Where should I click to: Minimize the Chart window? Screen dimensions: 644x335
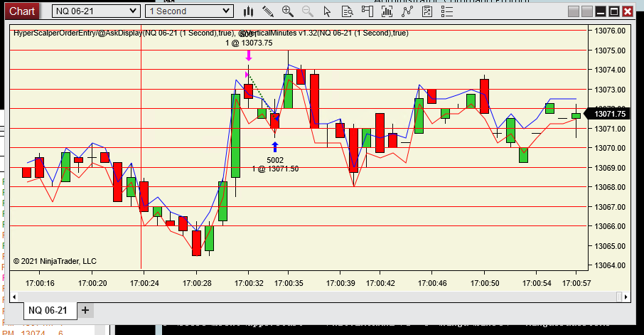coord(601,11)
